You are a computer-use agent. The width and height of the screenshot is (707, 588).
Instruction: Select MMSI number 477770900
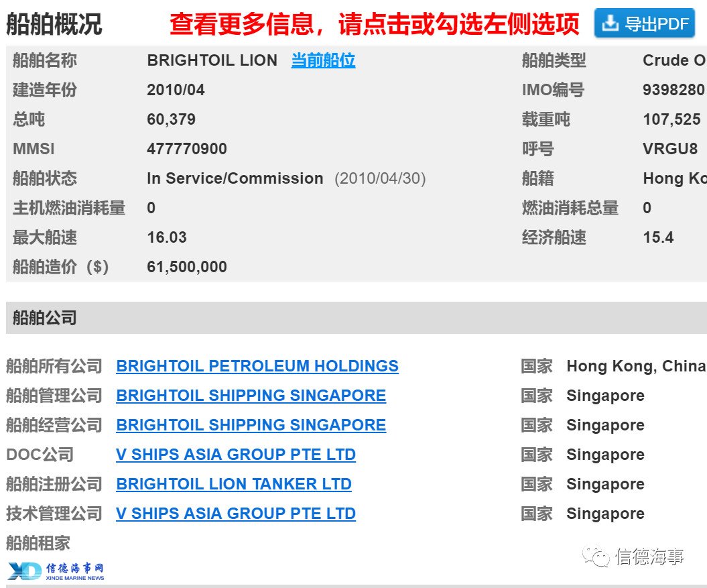[x=187, y=149]
